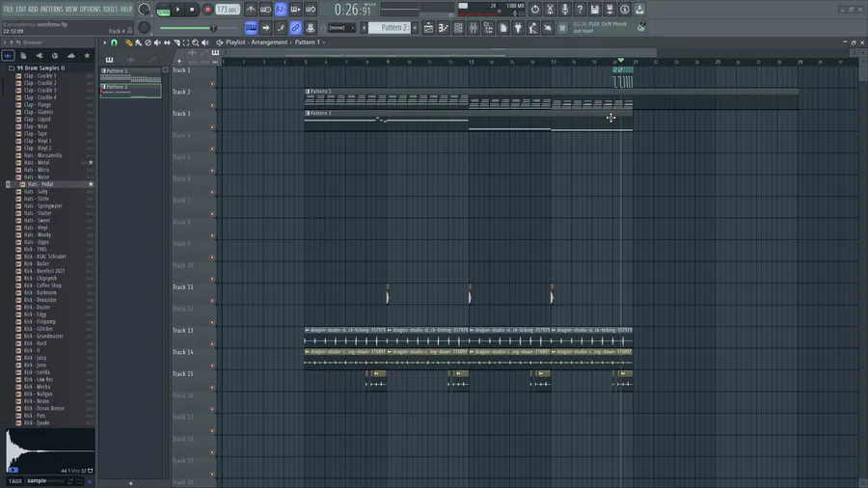868x488 pixels.
Task: Save project with floppy disk icon
Action: pos(594,10)
